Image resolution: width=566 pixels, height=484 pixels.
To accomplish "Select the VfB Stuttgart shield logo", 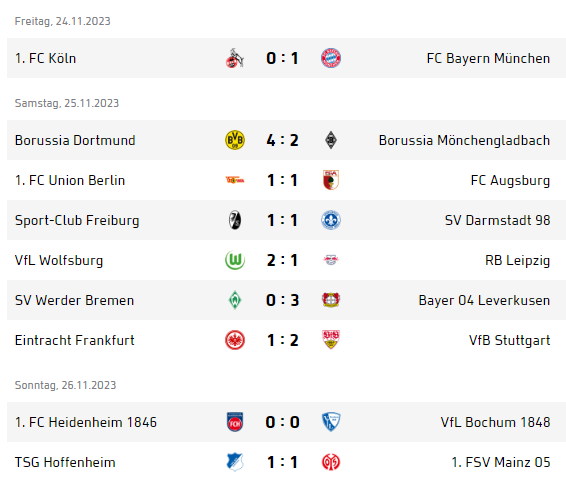I will (x=331, y=340).
